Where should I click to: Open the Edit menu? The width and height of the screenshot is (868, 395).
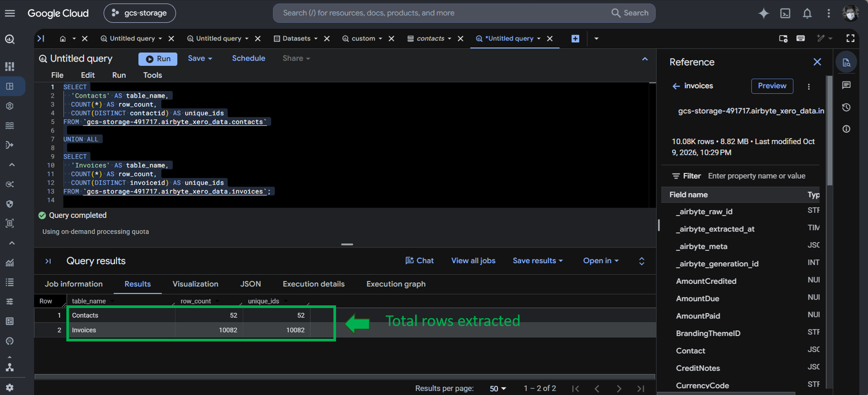(x=88, y=75)
